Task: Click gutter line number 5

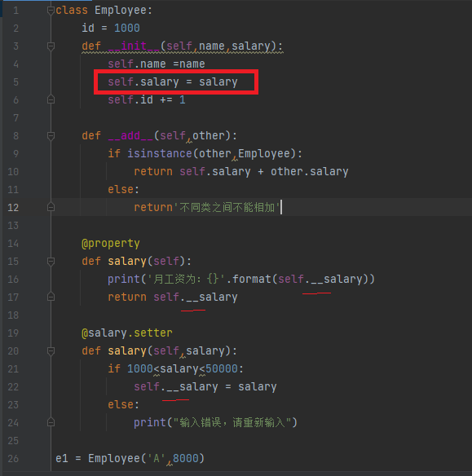Action: tap(15, 82)
